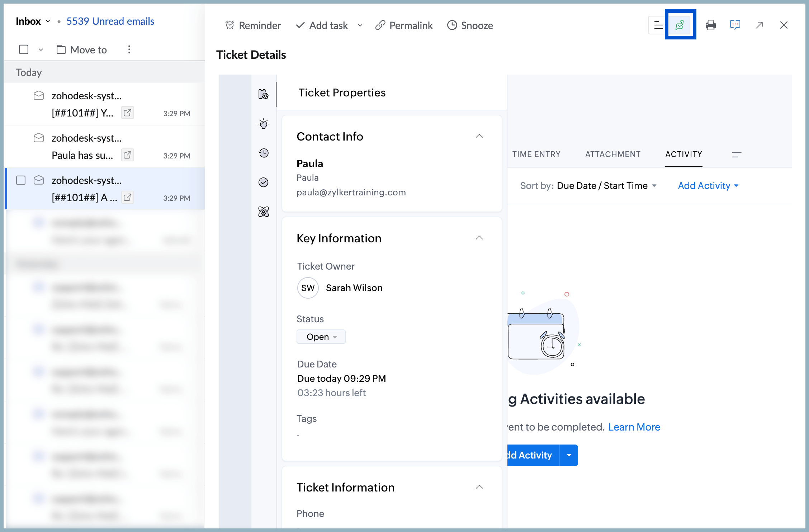Open Zia using the atom icon
The width and height of the screenshot is (809, 532).
264,212
